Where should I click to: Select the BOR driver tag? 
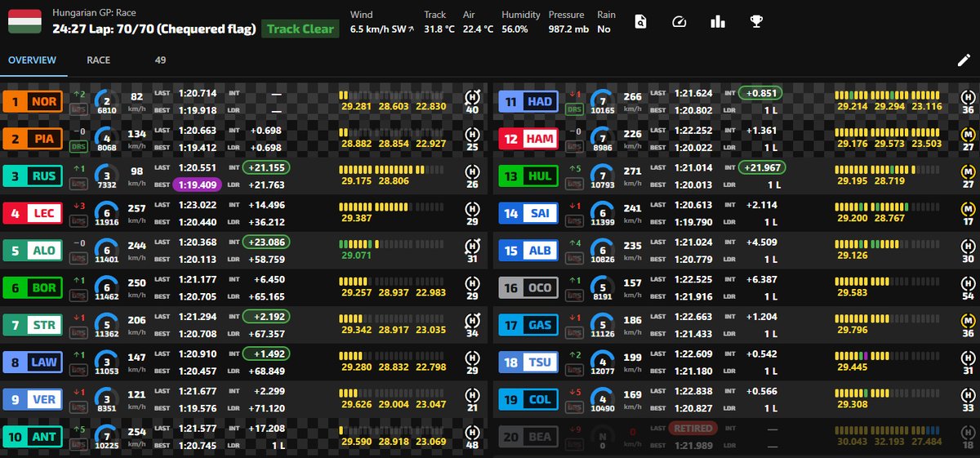click(x=33, y=287)
